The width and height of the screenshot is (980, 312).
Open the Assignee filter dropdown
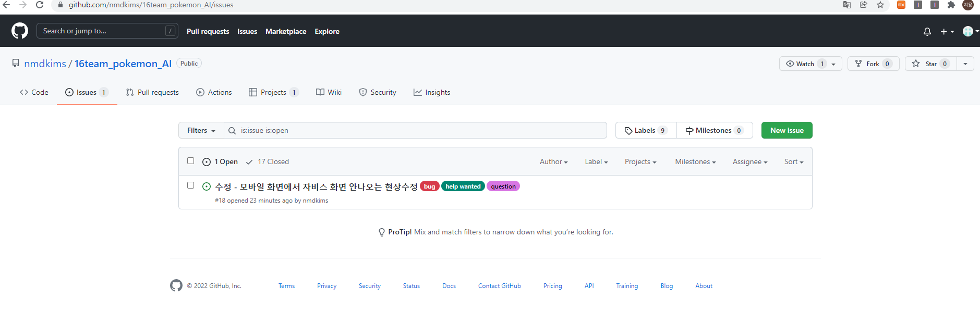point(750,161)
